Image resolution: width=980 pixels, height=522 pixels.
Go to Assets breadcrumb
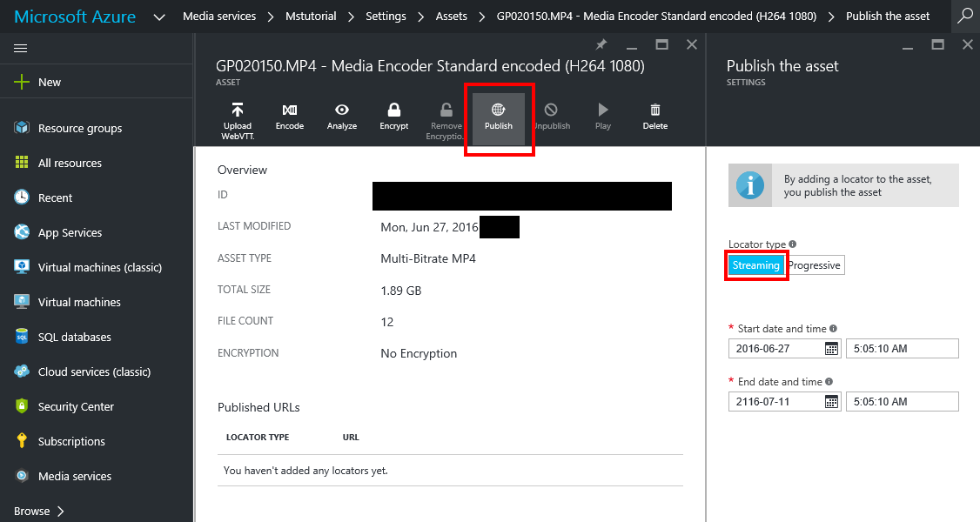point(451,17)
